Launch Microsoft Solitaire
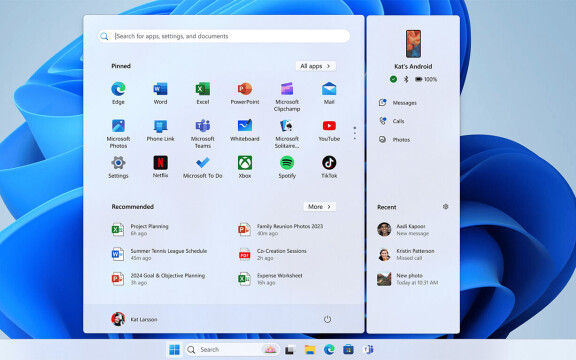The width and height of the screenshot is (576, 360). 287,133
